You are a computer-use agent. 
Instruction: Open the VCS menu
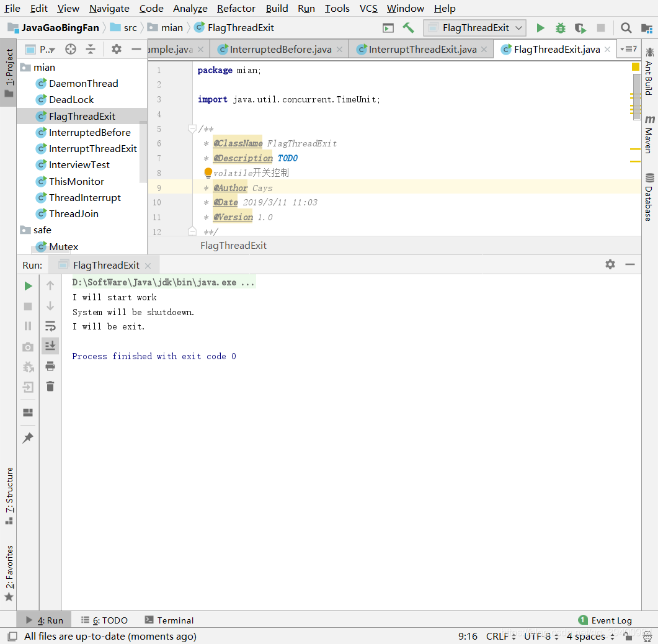[368, 9]
